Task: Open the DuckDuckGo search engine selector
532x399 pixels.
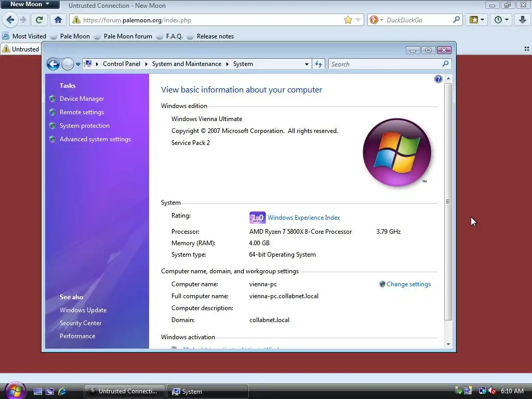Action: (377, 20)
